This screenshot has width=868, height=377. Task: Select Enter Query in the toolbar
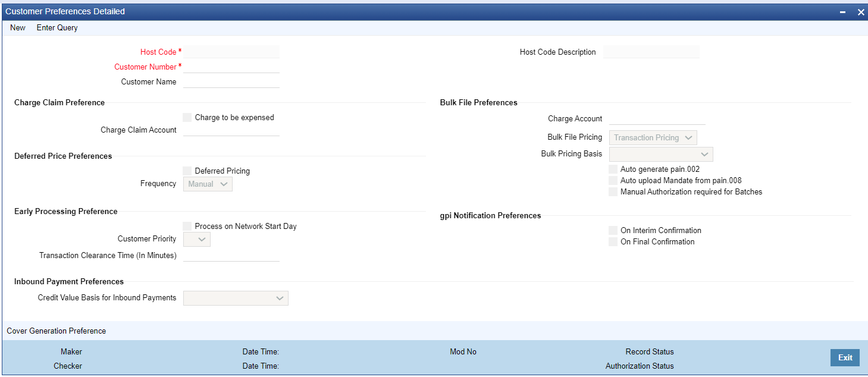(x=57, y=28)
